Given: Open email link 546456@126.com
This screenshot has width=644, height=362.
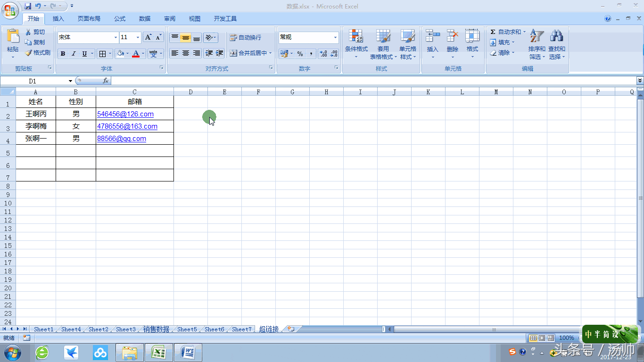Looking at the screenshot, I should tap(125, 114).
